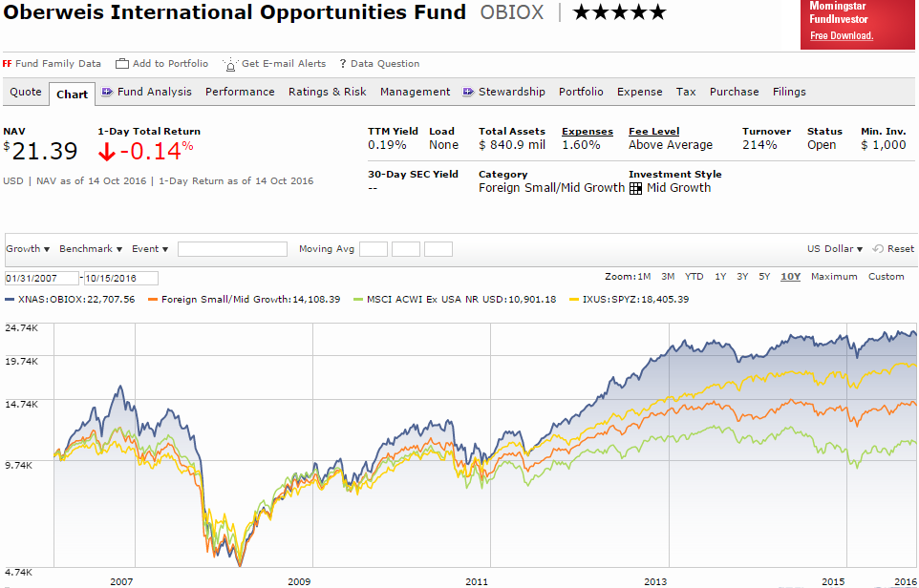Viewport: 919px width, 588px height.
Task: Switch to the Quote tab
Action: tap(26, 92)
